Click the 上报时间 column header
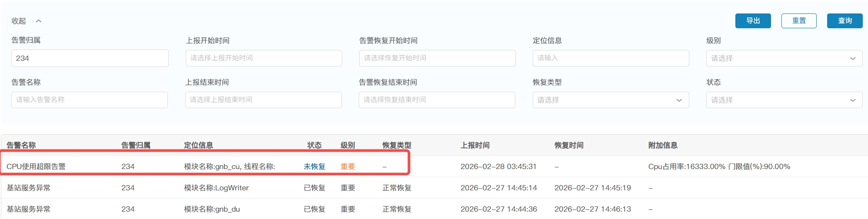The height and width of the screenshot is (219, 868). [x=475, y=145]
